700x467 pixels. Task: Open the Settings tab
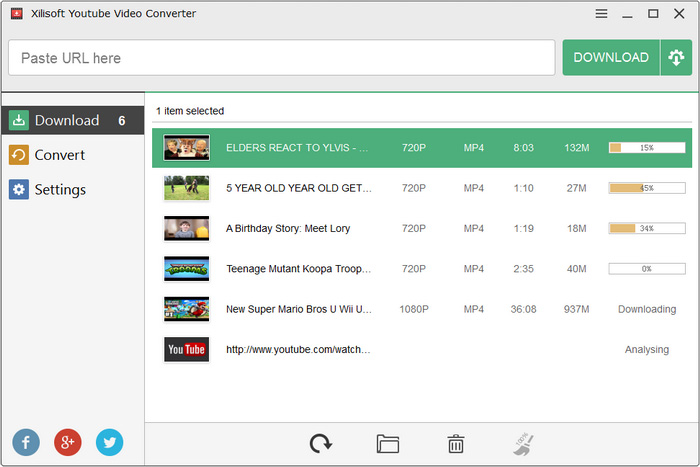click(73, 189)
